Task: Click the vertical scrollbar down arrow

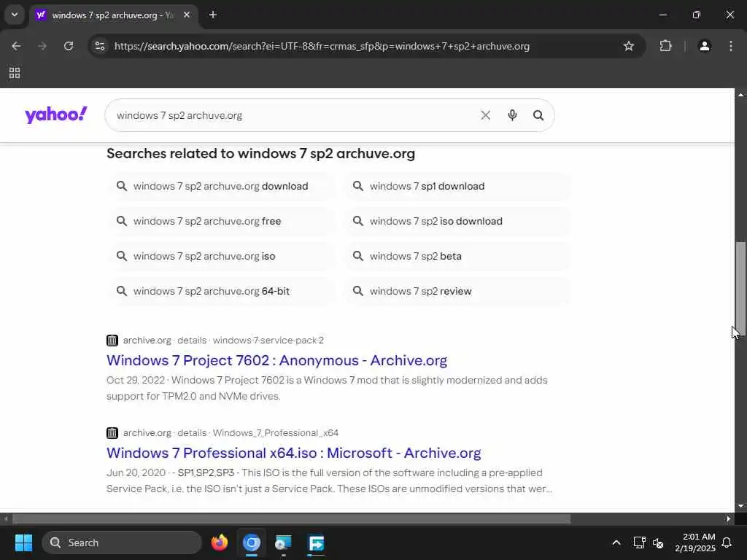Action: point(740,506)
